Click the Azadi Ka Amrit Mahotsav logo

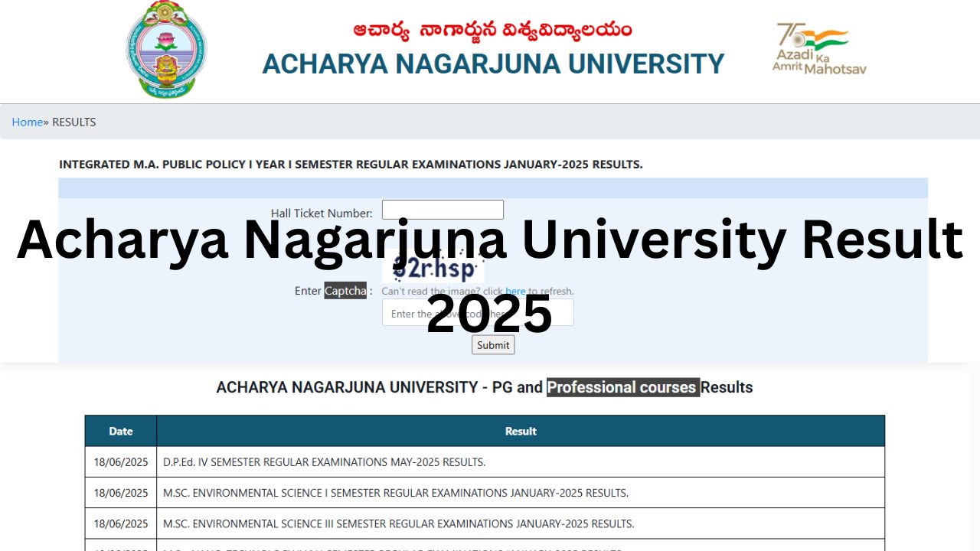tap(819, 48)
